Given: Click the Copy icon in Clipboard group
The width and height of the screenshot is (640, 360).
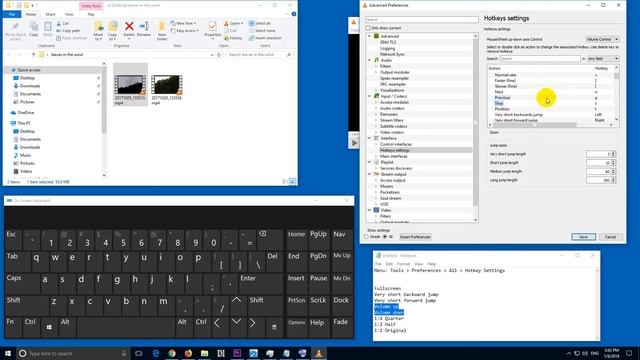Looking at the screenshot, I should pos(34,27).
